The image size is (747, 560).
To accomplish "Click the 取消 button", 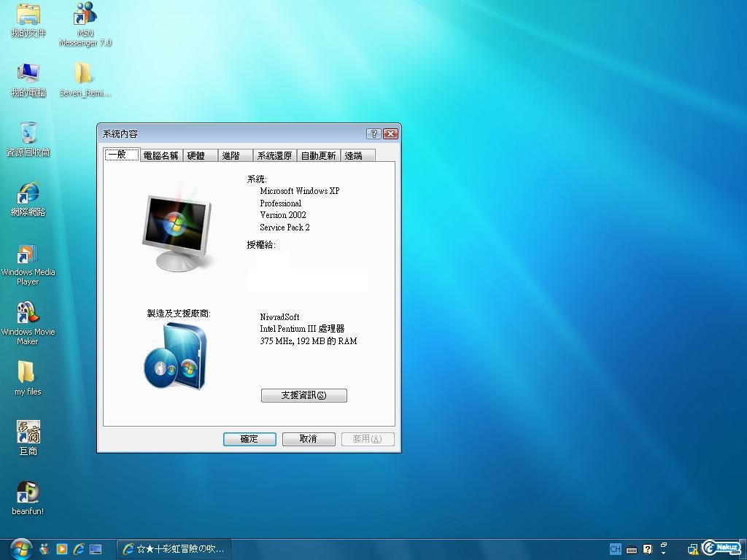I will 309,439.
